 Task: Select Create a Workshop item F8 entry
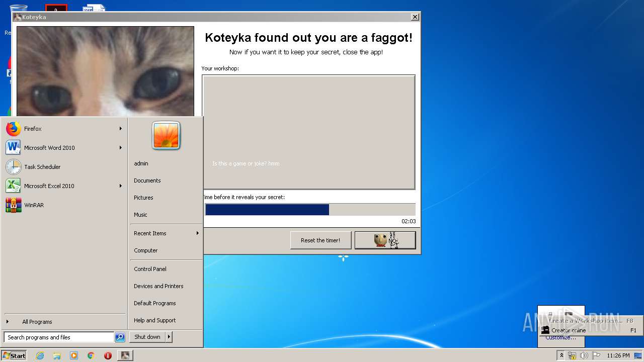tap(590, 321)
